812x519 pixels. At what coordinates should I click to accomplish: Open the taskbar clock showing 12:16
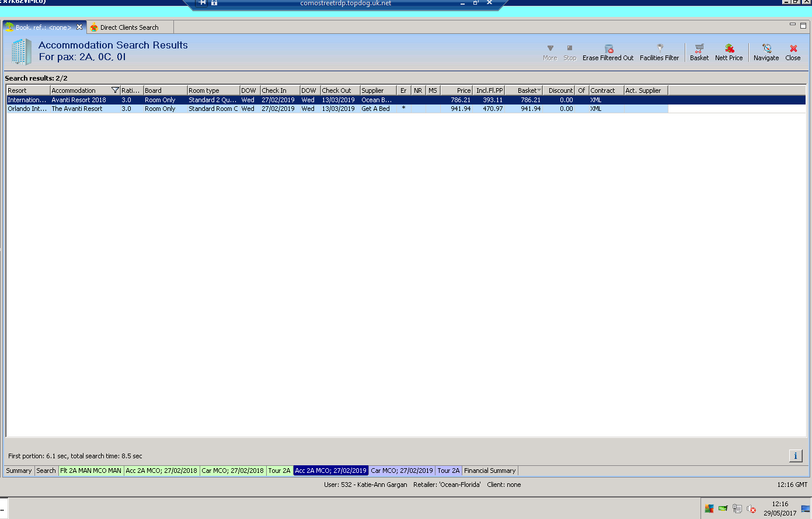click(x=780, y=508)
